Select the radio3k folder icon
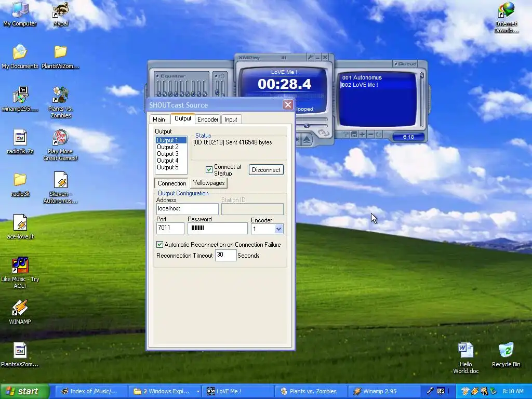Image resolution: width=532 pixels, height=399 pixels. point(20,184)
